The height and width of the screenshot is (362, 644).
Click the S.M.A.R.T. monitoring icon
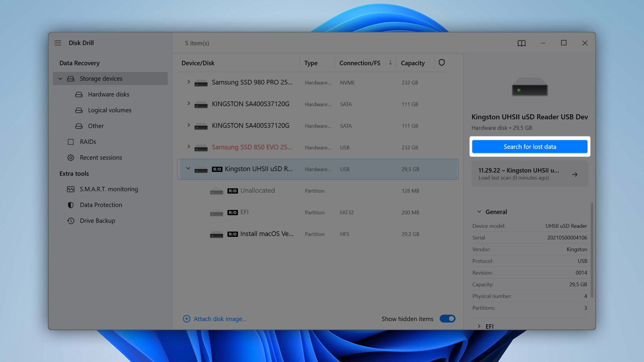click(70, 189)
